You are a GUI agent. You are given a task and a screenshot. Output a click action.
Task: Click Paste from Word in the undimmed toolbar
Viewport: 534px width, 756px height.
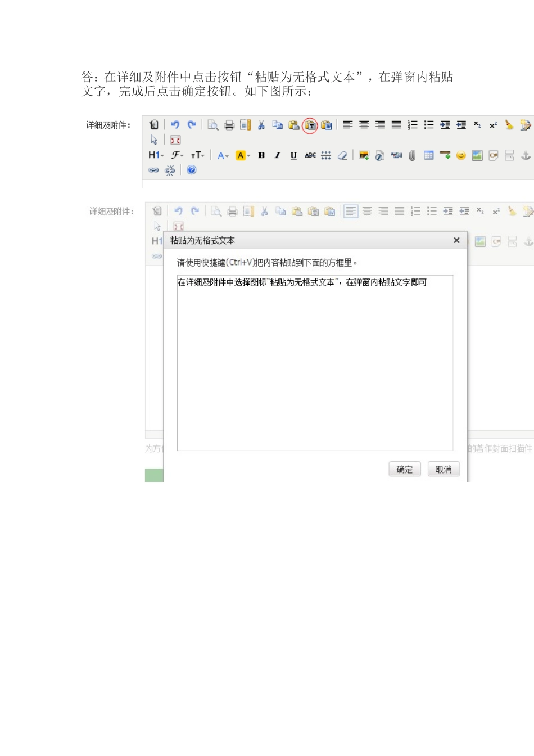(x=327, y=125)
